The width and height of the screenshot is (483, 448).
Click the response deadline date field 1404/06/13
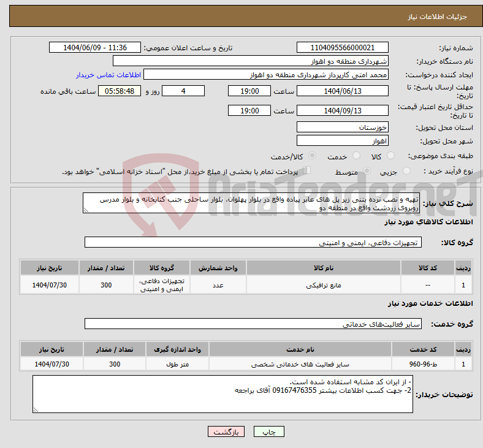(342, 91)
